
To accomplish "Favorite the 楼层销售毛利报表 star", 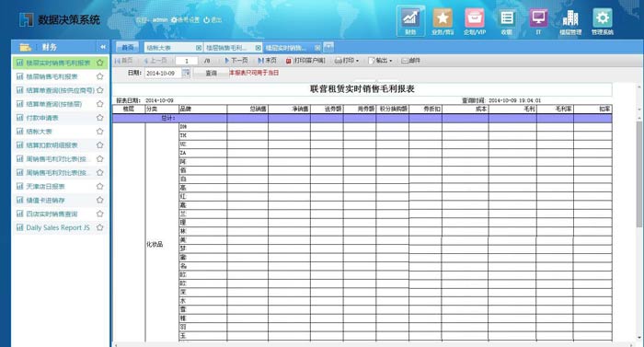I will coord(99,76).
